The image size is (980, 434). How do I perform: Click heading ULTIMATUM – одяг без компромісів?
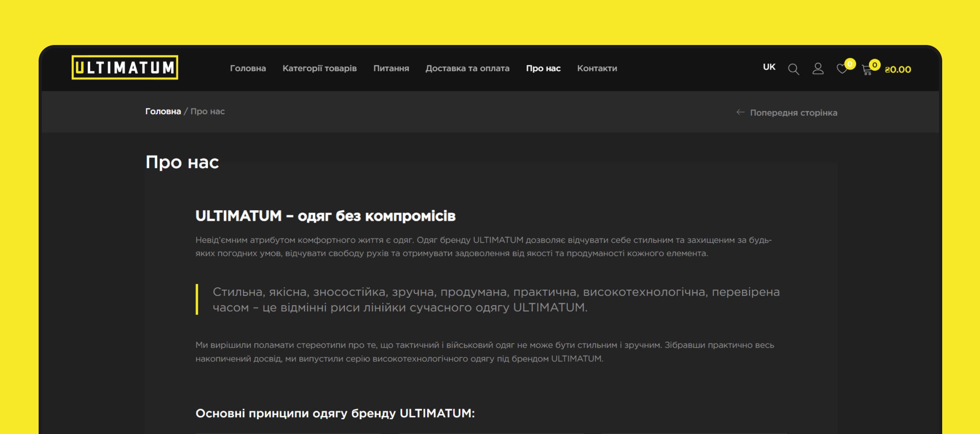(x=325, y=216)
